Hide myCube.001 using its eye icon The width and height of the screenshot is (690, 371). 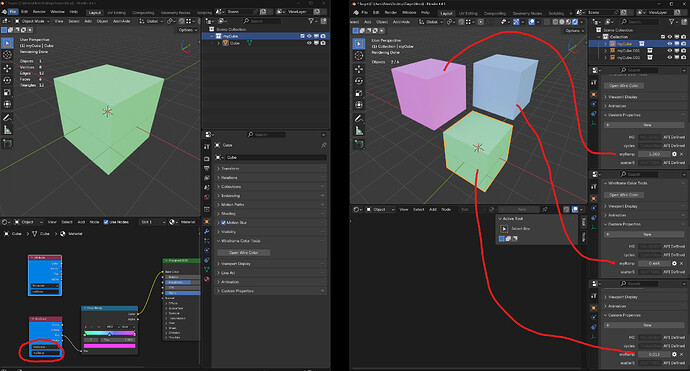pyautogui.click(x=669, y=51)
